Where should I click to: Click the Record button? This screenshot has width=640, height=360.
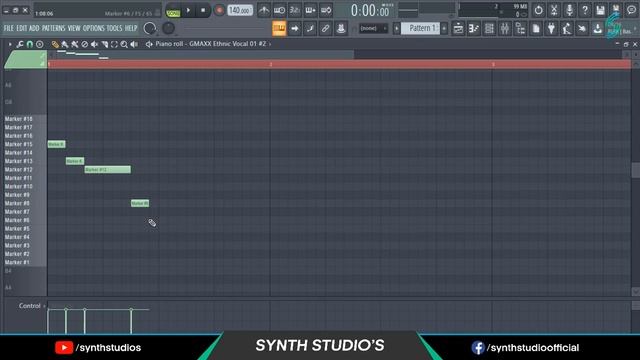tap(219, 10)
